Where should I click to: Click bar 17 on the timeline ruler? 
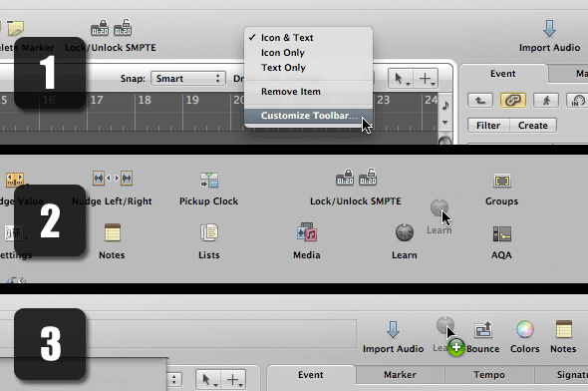[97, 100]
